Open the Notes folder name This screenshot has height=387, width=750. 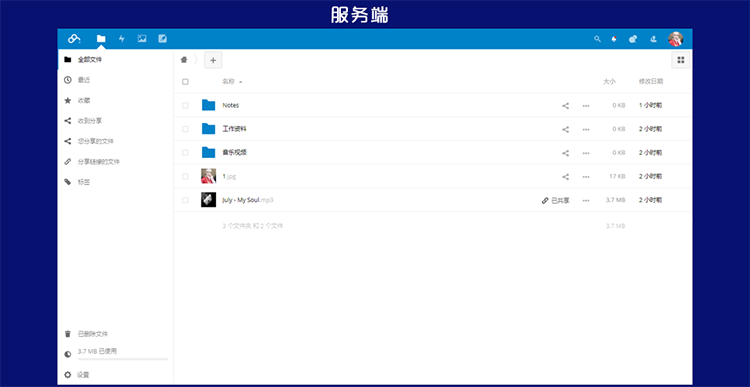tap(231, 105)
